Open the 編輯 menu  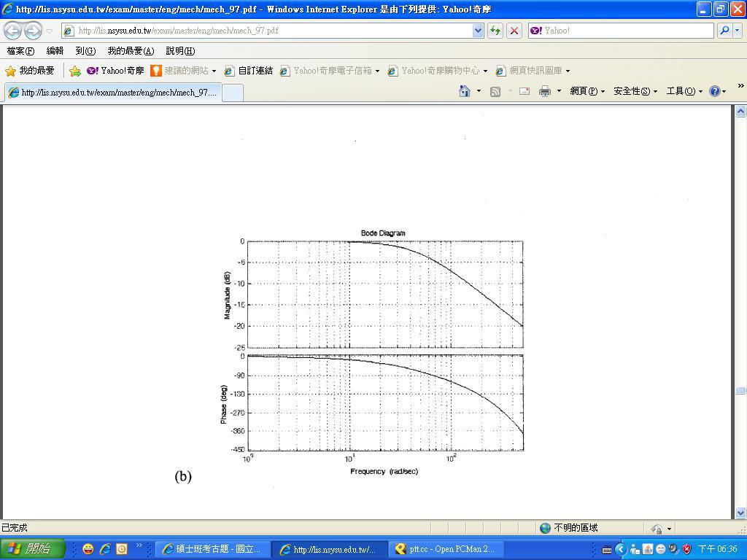[55, 51]
